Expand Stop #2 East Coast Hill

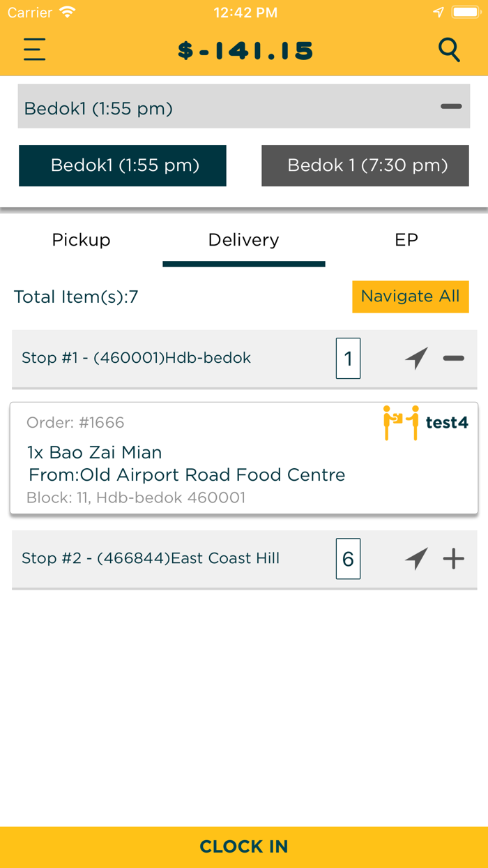[x=453, y=559]
